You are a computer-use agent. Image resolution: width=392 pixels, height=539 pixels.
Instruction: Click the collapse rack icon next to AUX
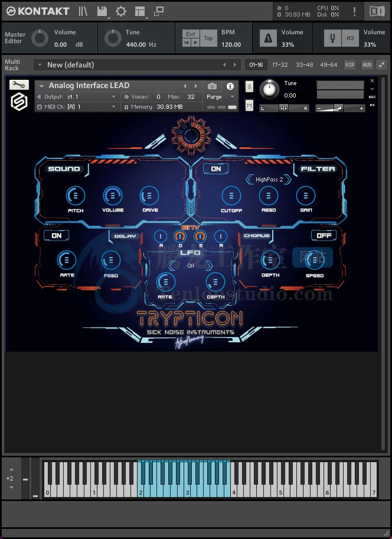click(x=382, y=64)
